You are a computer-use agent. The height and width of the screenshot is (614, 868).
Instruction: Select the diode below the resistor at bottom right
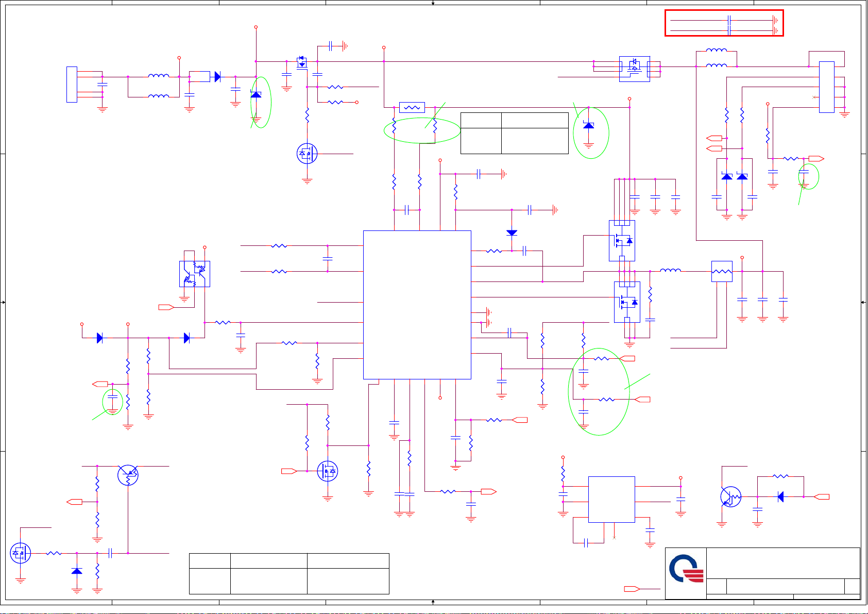click(780, 496)
